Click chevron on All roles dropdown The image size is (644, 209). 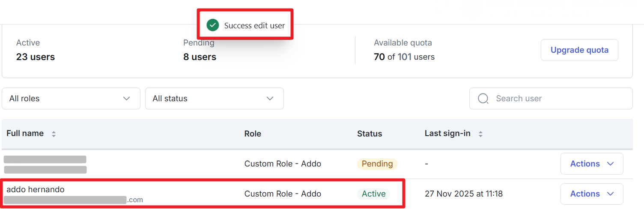click(x=126, y=99)
